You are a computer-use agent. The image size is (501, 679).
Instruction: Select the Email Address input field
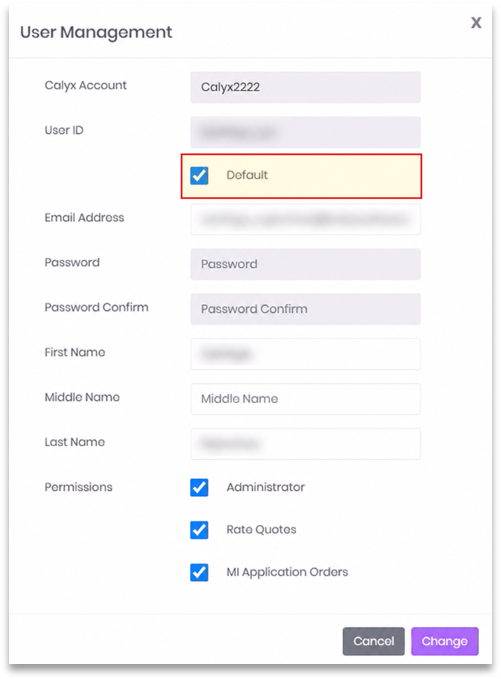(305, 219)
